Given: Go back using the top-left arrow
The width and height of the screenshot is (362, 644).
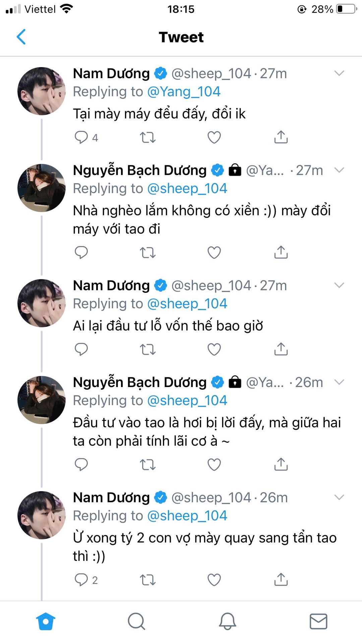Looking at the screenshot, I should click(x=21, y=37).
